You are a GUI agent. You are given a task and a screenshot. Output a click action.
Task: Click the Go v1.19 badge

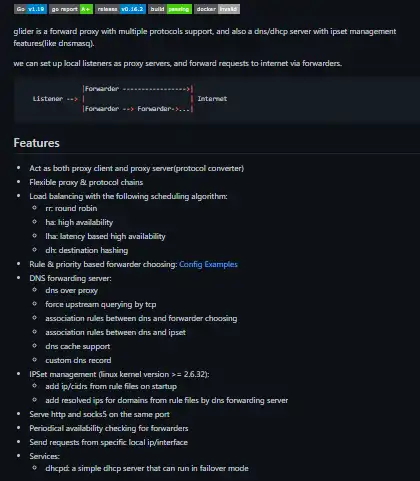30,9
